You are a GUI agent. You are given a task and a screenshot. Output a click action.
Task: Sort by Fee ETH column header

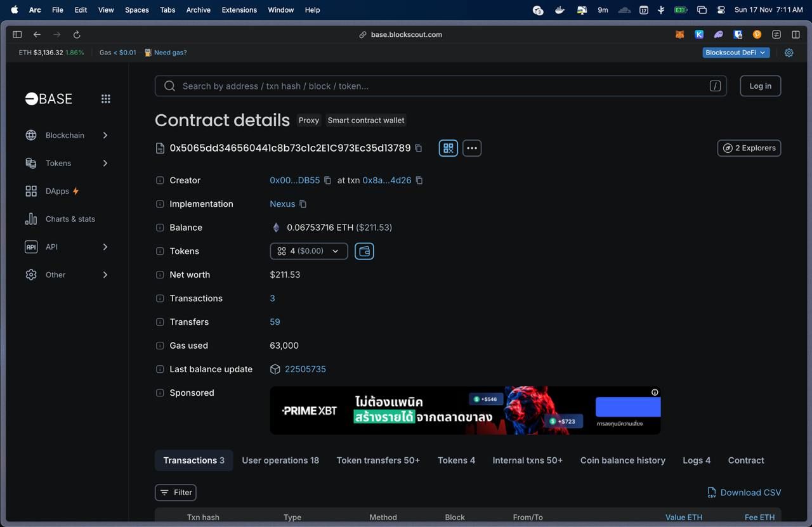tap(759, 517)
